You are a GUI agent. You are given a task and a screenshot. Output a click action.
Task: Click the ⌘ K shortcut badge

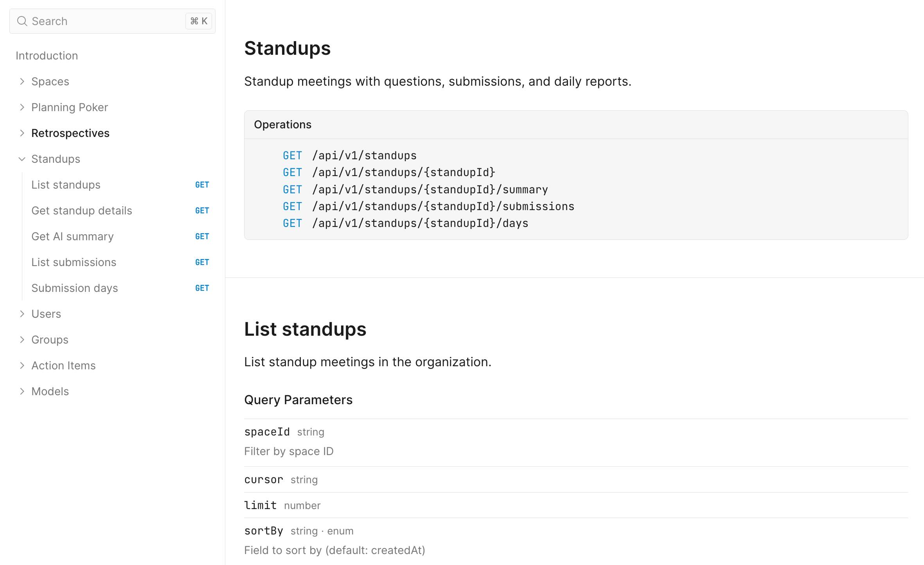(x=199, y=21)
